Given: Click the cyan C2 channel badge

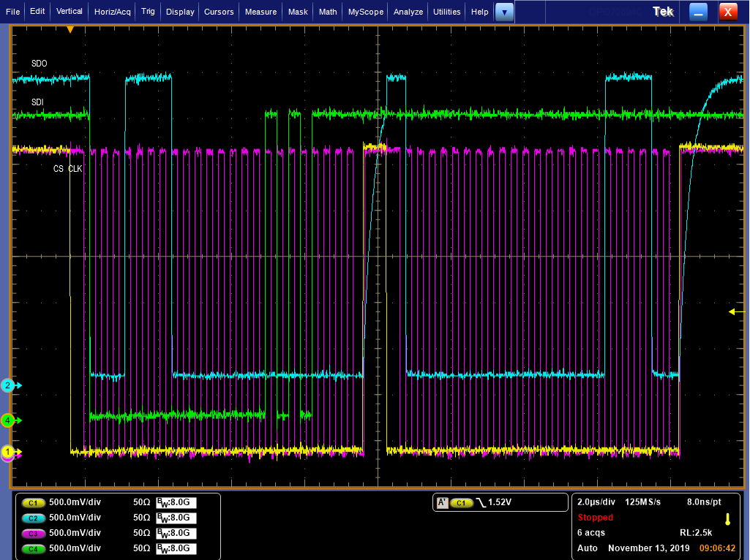Looking at the screenshot, I should coord(33,518).
